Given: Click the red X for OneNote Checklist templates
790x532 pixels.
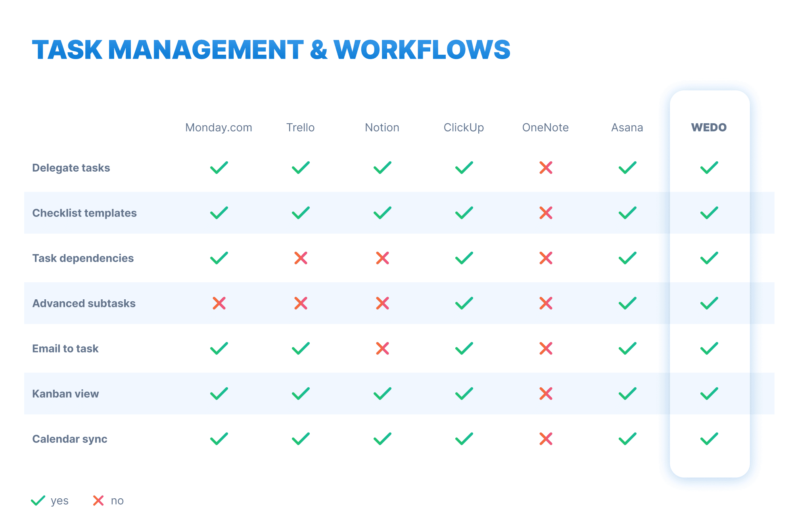Looking at the screenshot, I should coord(545,213).
